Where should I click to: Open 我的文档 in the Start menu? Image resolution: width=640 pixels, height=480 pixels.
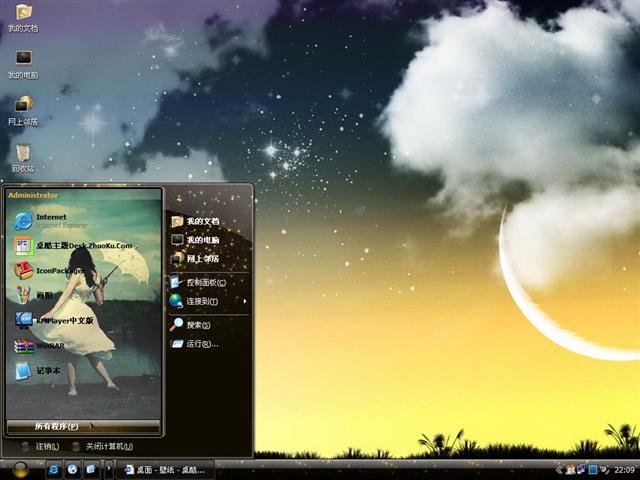coord(201,221)
